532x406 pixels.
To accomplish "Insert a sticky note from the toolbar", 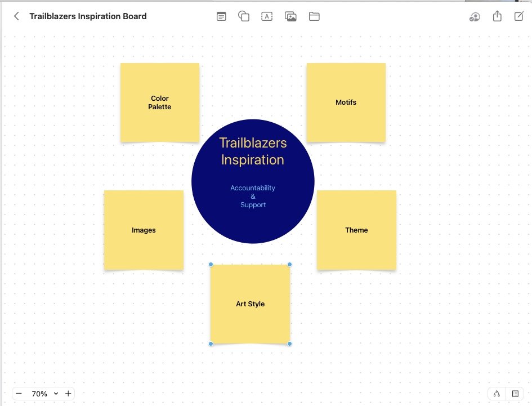I will [221, 16].
